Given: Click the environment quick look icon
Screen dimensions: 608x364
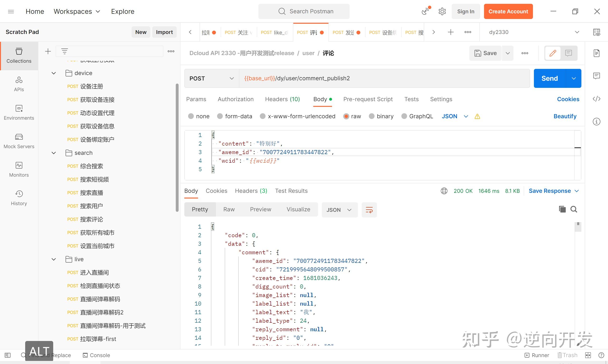Looking at the screenshot, I should point(596,32).
